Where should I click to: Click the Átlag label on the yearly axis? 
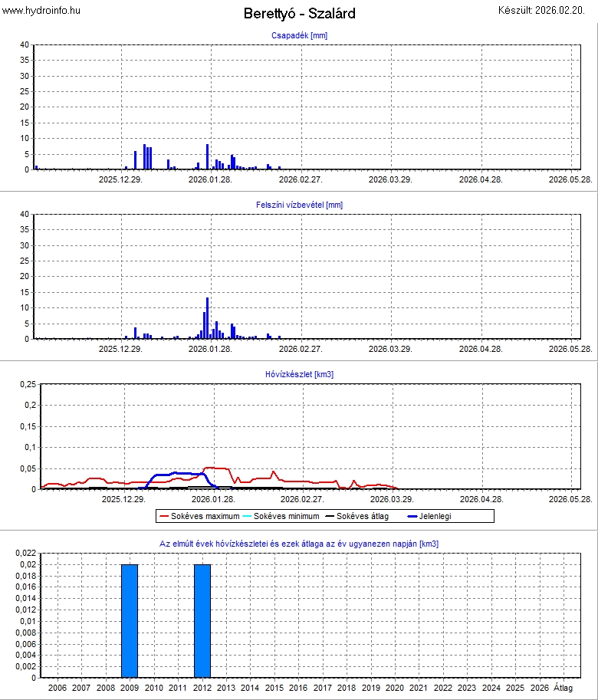coord(563,688)
